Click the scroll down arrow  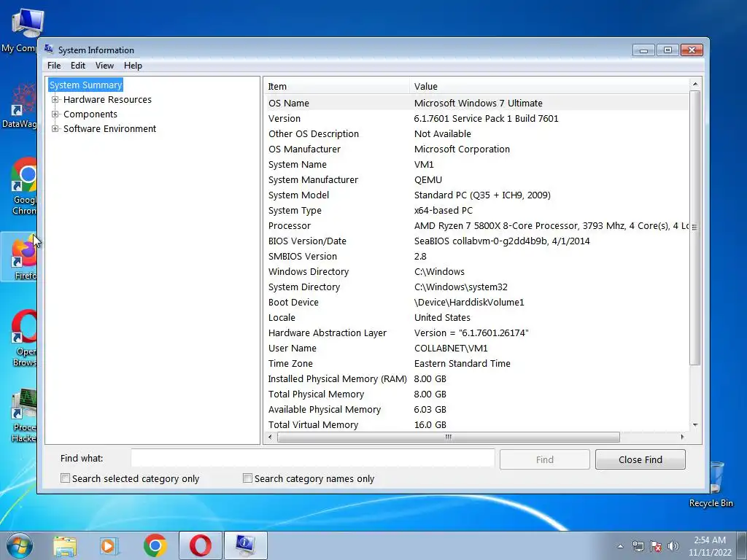tap(695, 425)
